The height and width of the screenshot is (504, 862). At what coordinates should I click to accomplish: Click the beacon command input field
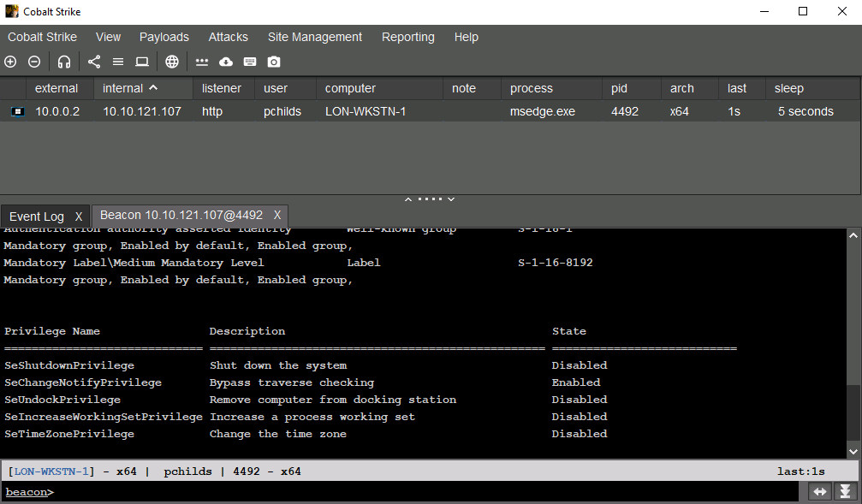tap(428, 492)
